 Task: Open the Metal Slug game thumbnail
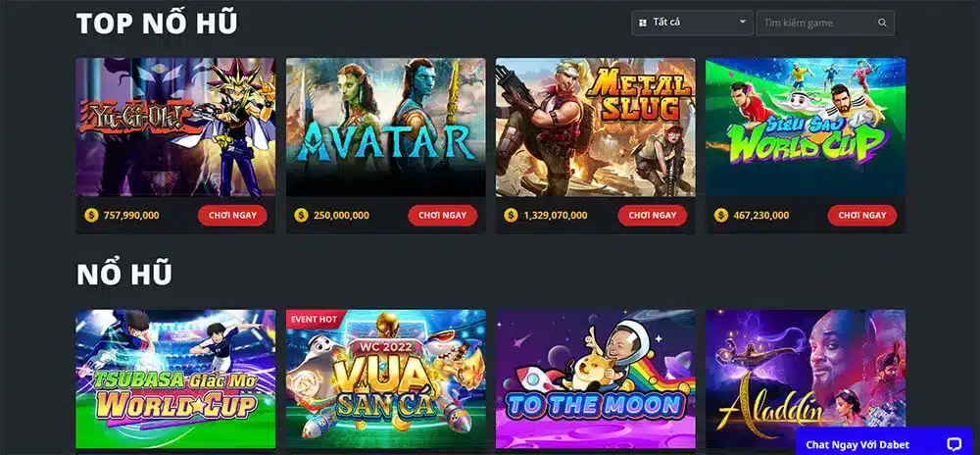[x=596, y=127]
